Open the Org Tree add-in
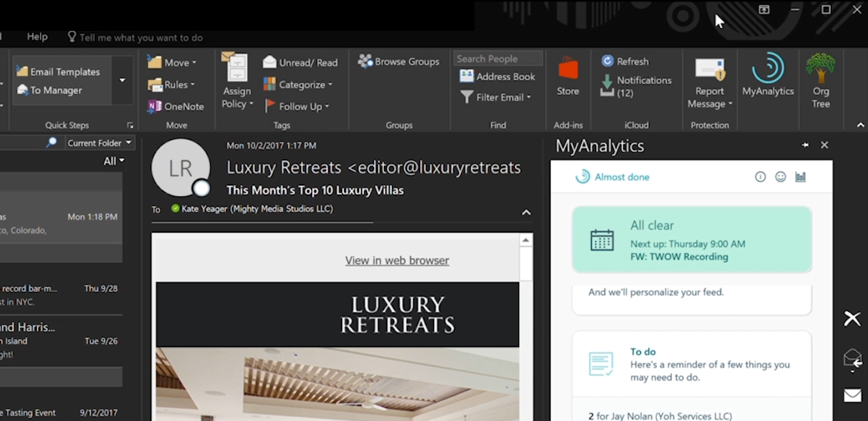This screenshot has height=421, width=868. pyautogui.click(x=821, y=81)
